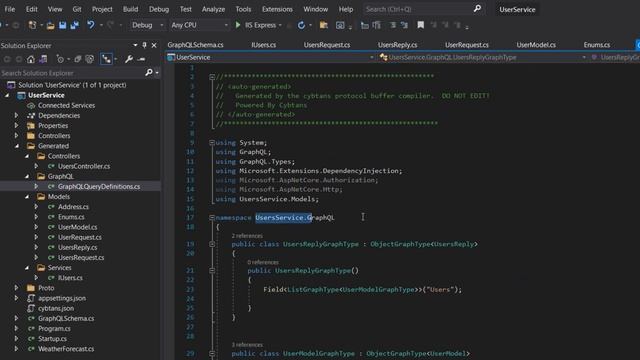Image resolution: width=640 pixels, height=360 pixels.
Task: Collapse the namespace code block
Action: [212, 218]
